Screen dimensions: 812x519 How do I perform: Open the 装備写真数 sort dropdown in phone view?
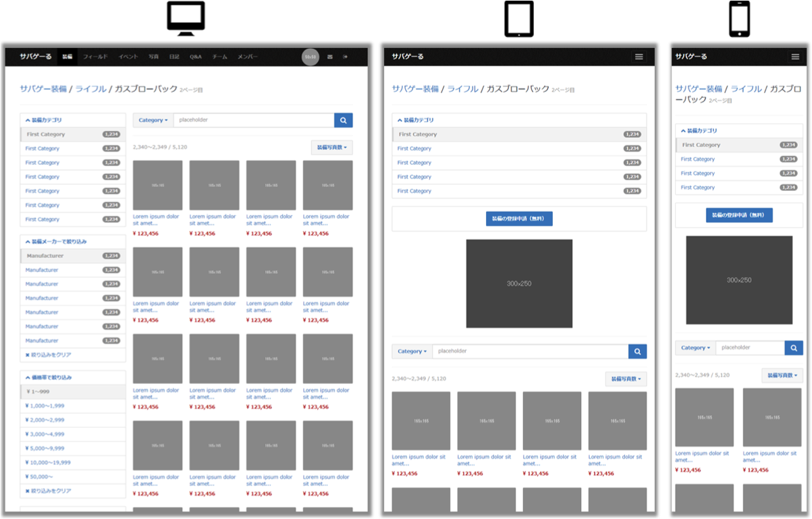coord(782,375)
